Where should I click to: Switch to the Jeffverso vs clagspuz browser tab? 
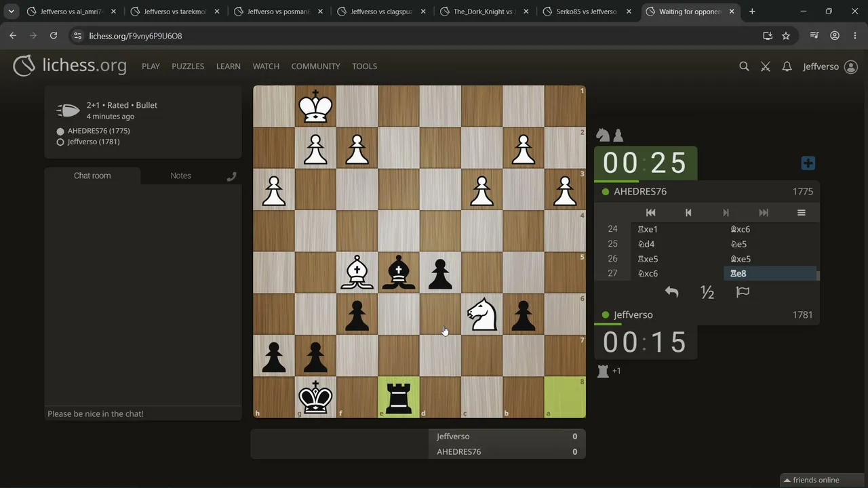point(380,12)
